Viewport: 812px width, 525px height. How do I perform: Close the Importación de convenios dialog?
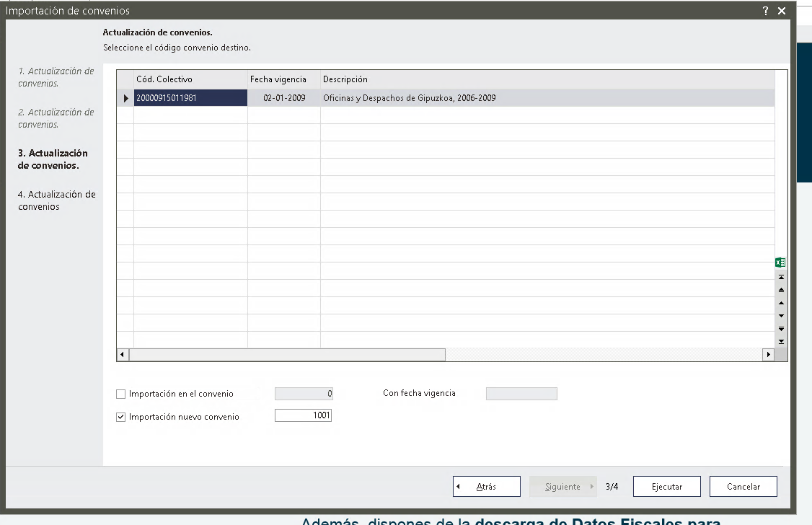tap(782, 10)
